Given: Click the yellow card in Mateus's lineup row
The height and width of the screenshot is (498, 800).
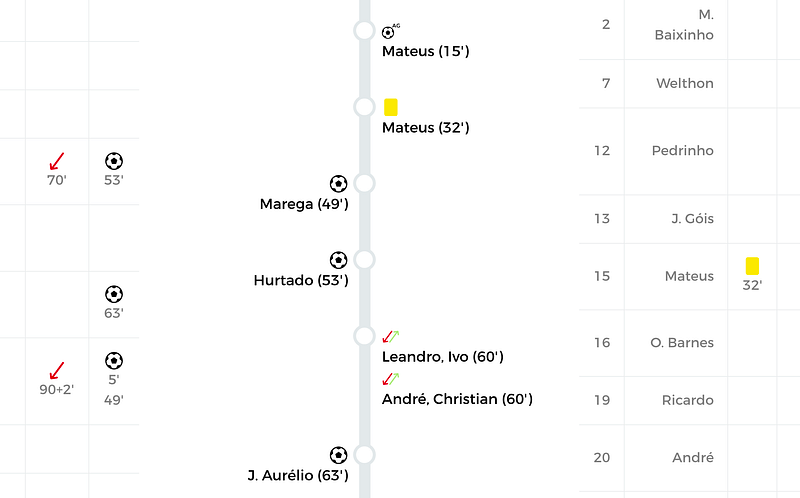Looking at the screenshot, I should (752, 266).
